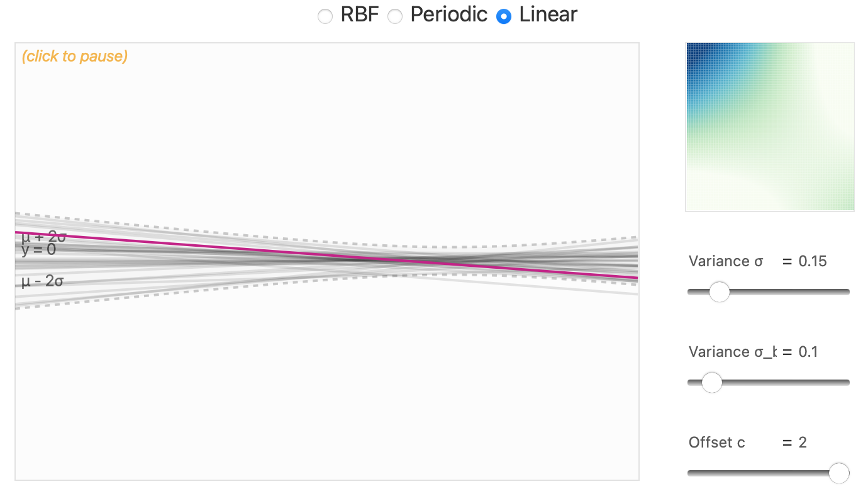Viewport: 868px width, 496px height.
Task: Click the μ + 2σ label
Action: pyautogui.click(x=44, y=238)
